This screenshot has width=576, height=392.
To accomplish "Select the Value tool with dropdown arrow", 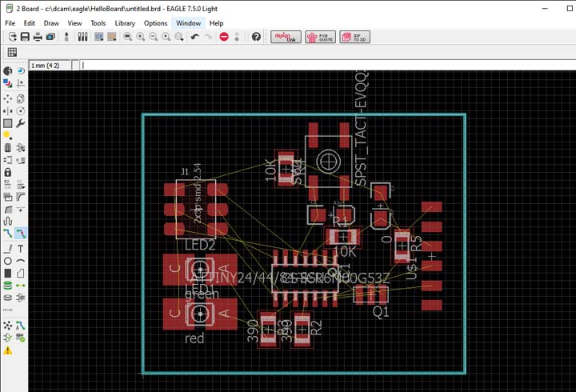I will tap(21, 185).
